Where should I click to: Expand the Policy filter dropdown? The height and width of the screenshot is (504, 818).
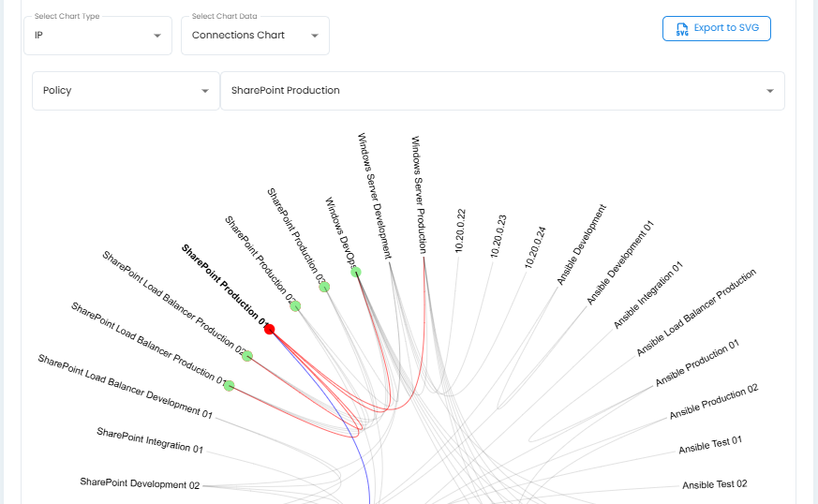pyautogui.click(x=126, y=91)
